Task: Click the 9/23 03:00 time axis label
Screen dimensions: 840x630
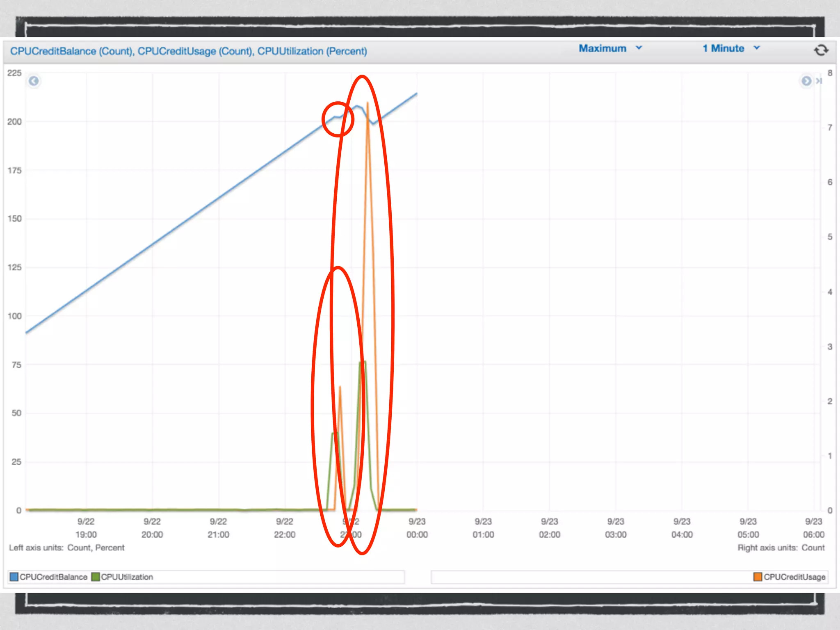Action: 615,528
